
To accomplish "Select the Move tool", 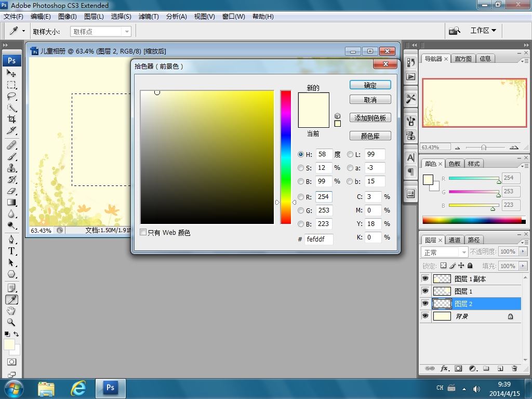I will 11,73.
